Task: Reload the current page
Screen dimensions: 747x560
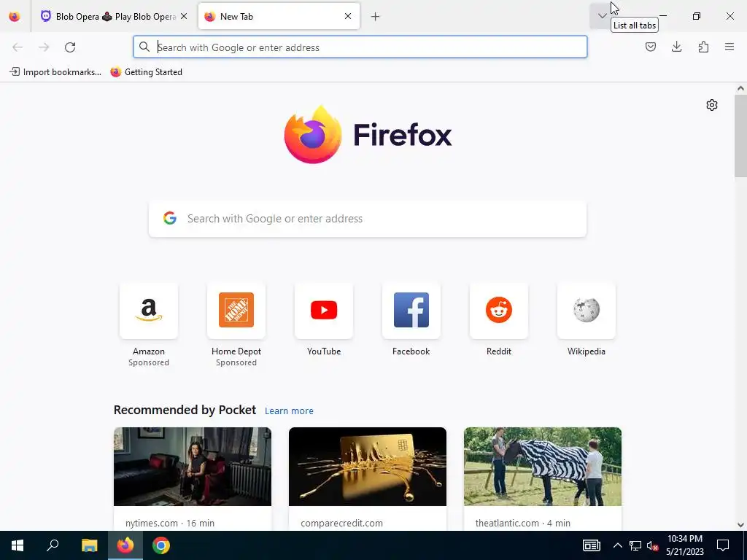Action: pos(70,47)
